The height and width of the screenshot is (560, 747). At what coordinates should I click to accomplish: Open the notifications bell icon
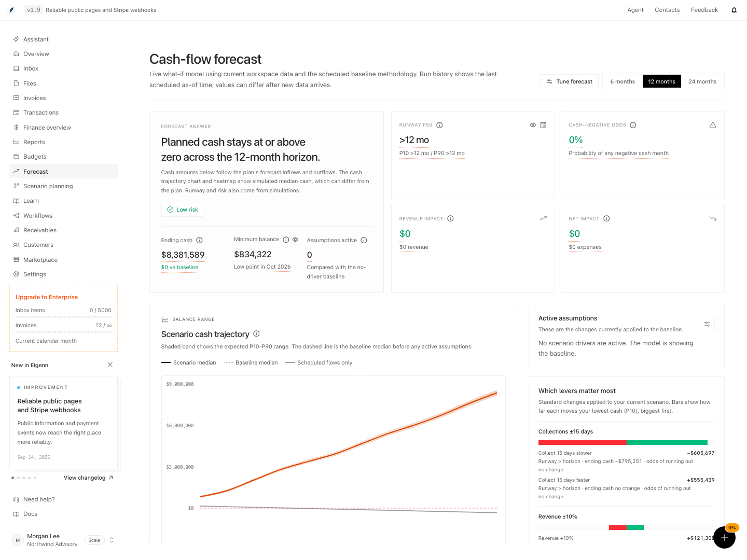point(734,10)
